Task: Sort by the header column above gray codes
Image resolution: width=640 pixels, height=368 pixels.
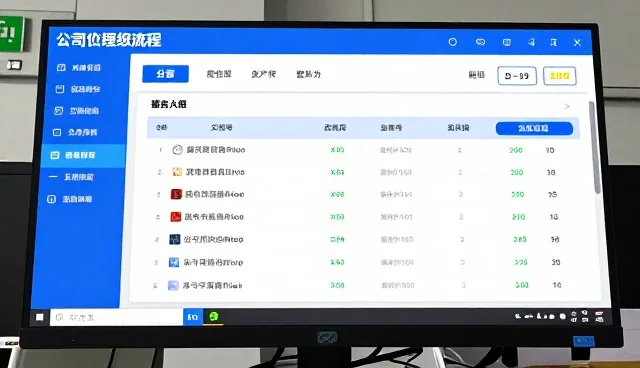Action: tap(391, 128)
